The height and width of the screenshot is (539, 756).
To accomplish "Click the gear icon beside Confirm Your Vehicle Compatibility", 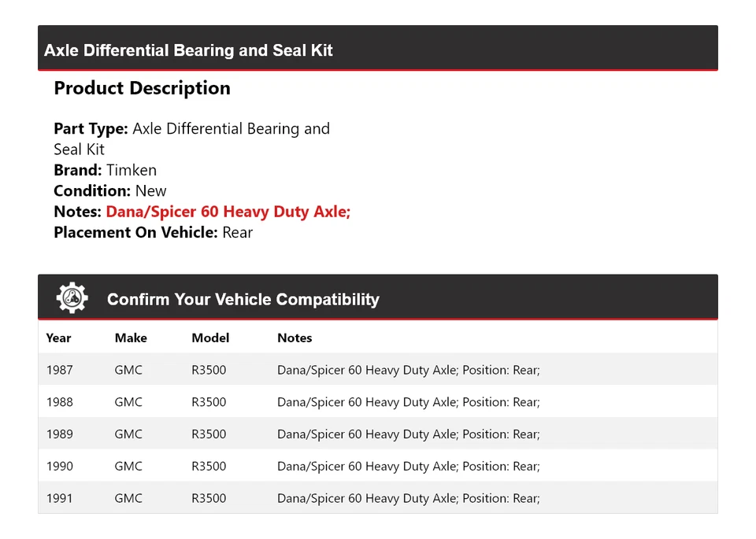I will coord(72,298).
